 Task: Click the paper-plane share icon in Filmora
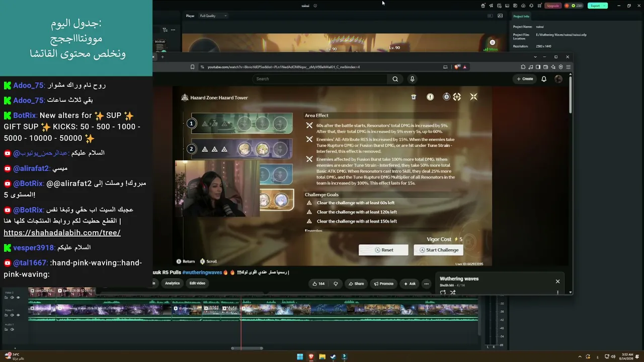click(x=491, y=6)
